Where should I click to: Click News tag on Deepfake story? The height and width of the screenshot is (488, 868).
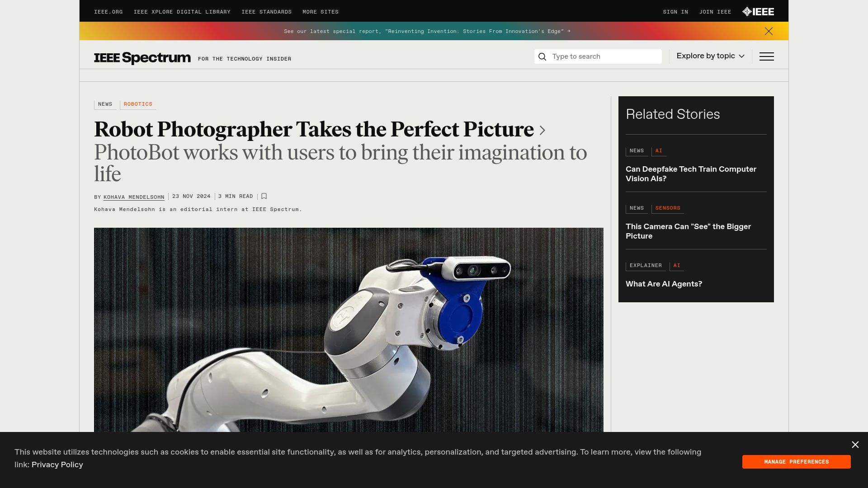click(x=637, y=151)
